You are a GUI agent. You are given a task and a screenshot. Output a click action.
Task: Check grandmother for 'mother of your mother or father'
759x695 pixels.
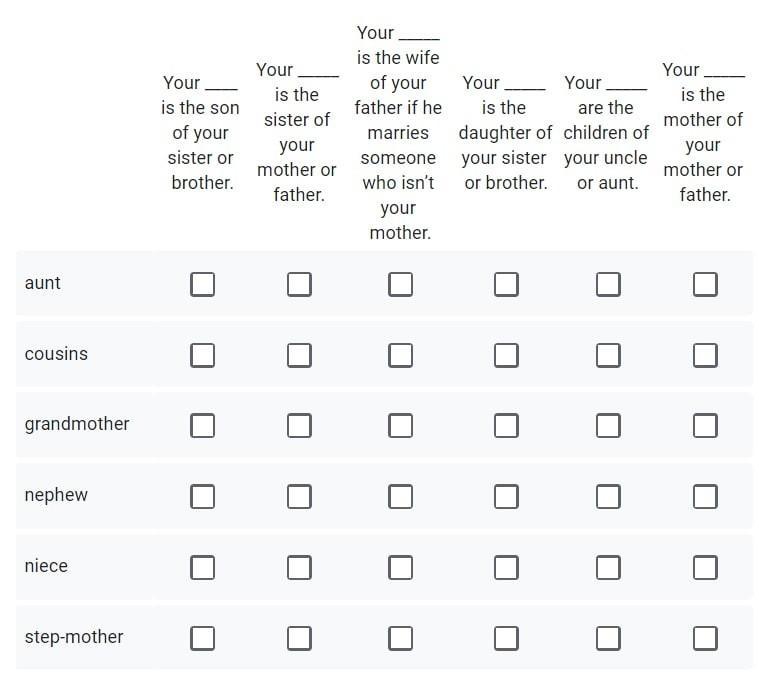click(x=705, y=425)
